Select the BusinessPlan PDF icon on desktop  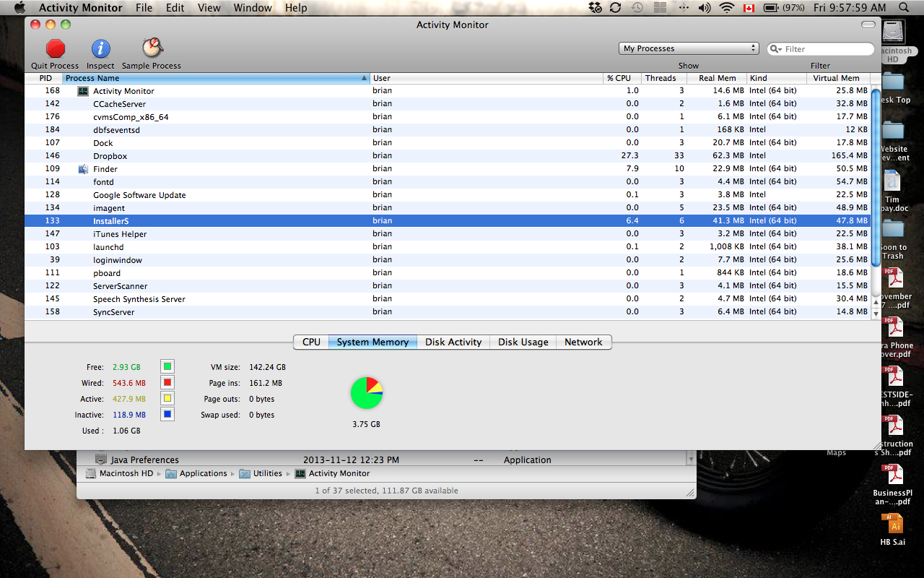(x=894, y=475)
